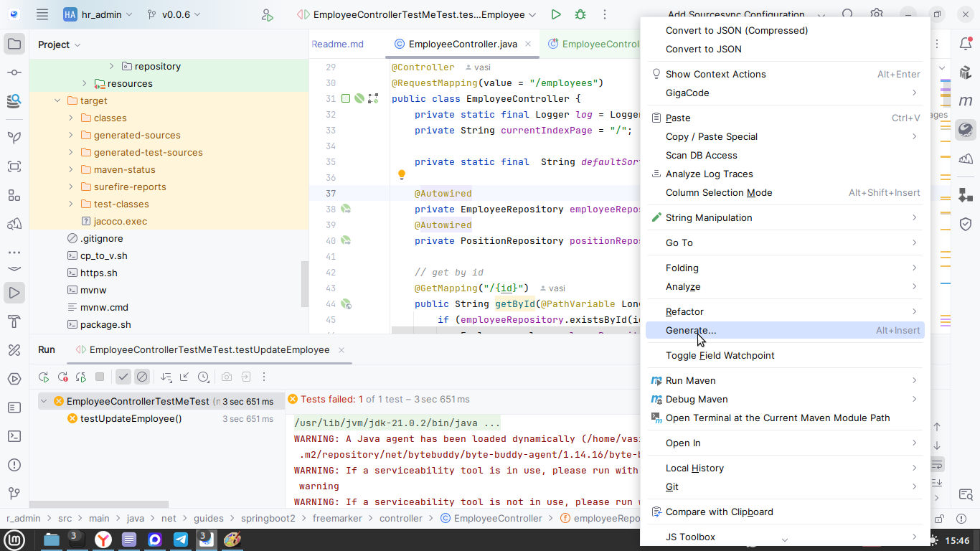Screen dimensions: 980x551
Task: Click the controller breadcrumb
Action: [401, 518]
